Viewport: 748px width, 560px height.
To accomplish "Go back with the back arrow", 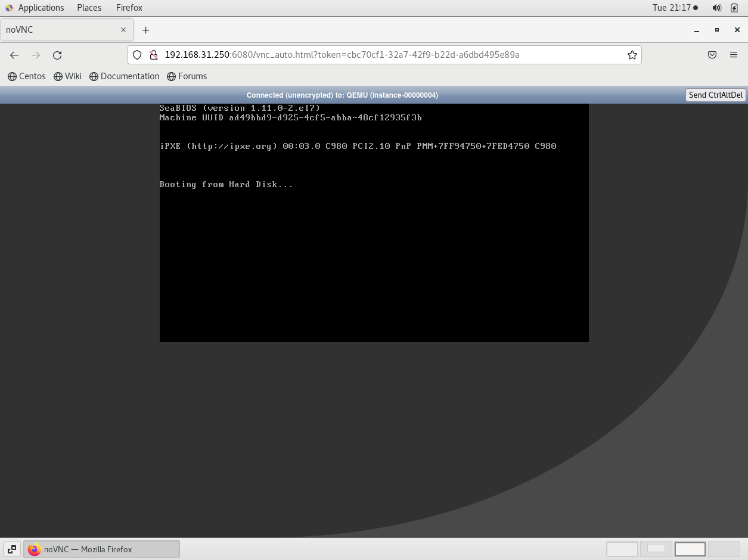I will [x=14, y=55].
